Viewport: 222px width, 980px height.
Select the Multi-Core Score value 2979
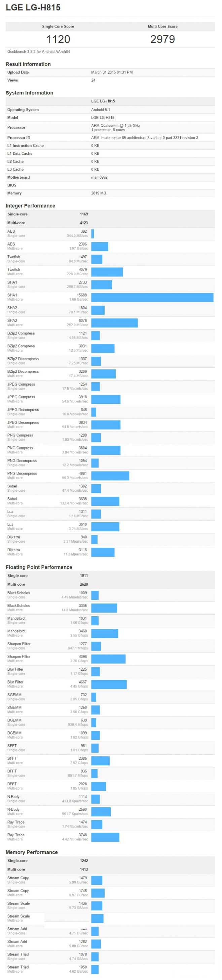[162, 39]
